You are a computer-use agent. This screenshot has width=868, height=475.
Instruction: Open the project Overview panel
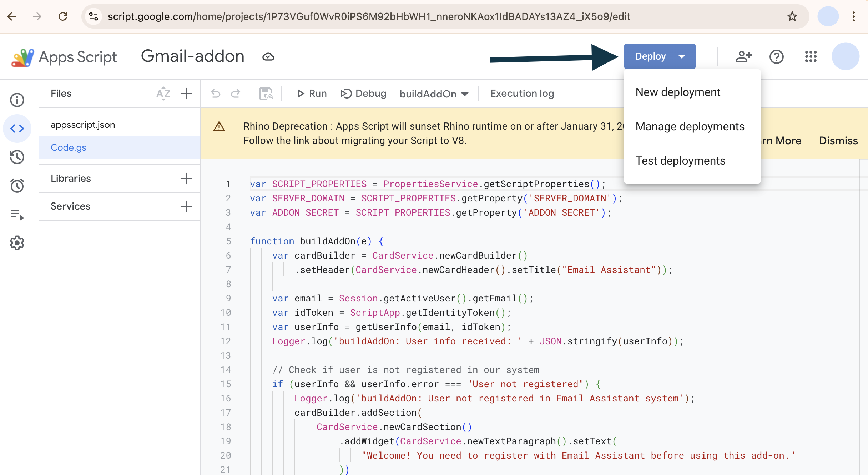click(x=17, y=100)
